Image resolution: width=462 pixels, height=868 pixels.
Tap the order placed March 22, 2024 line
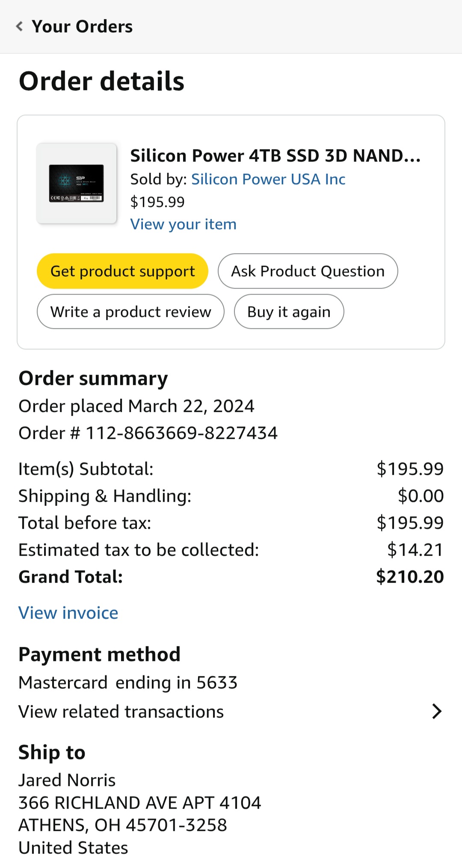136,406
